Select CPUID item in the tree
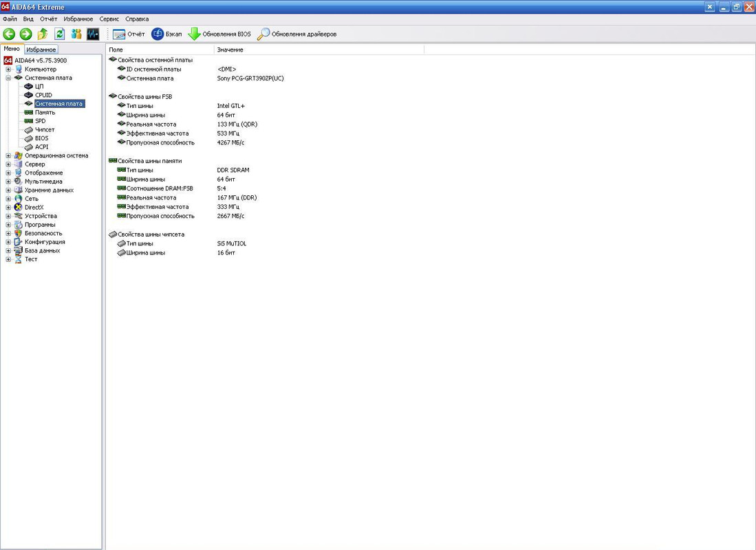The height and width of the screenshot is (550, 756). pyautogui.click(x=43, y=96)
